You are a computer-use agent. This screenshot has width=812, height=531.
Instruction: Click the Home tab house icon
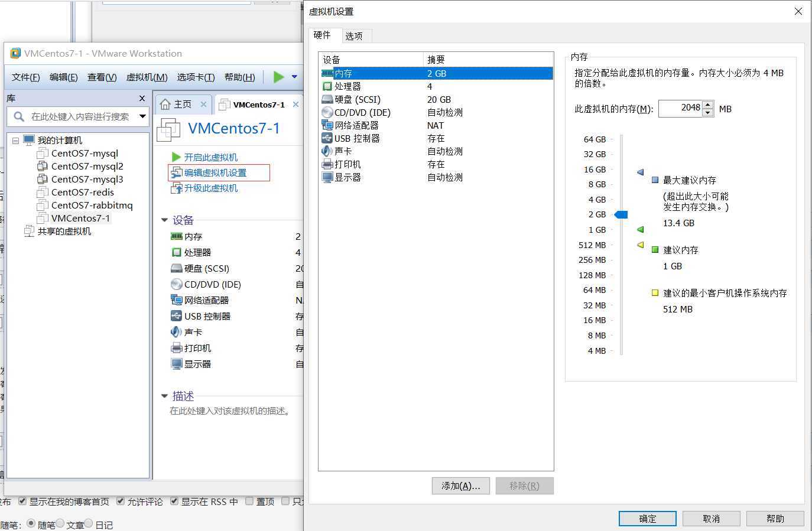click(165, 104)
